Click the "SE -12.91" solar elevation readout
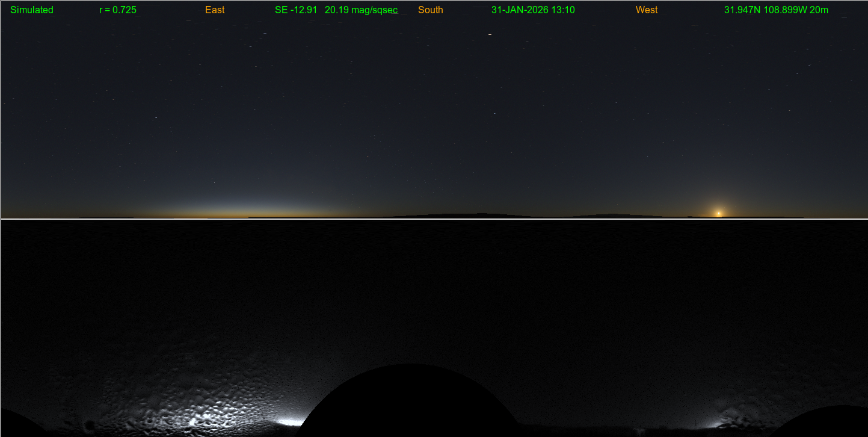 tap(296, 10)
